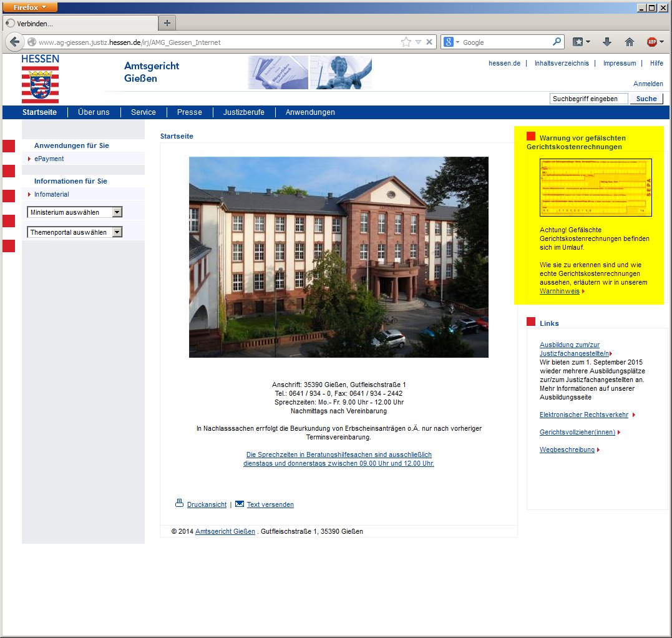The height and width of the screenshot is (638, 672).
Task: Open the Hilfe link
Action: (656, 63)
